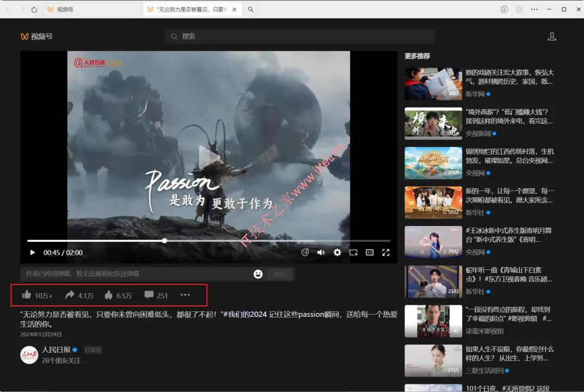Viewport: 584px width, 392px height.
Task: Open the emoji picker smiley icon
Action: 258,274
